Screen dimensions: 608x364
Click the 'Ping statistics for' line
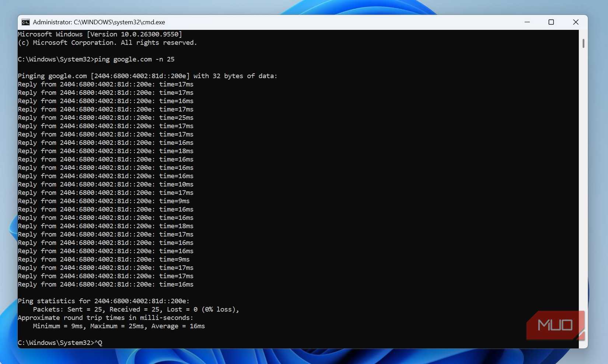coord(104,301)
